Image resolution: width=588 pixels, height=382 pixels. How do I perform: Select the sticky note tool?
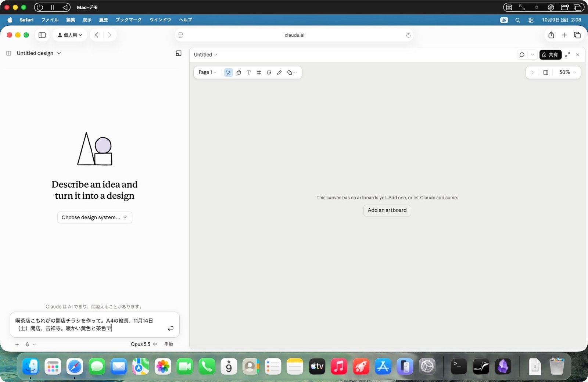click(269, 72)
